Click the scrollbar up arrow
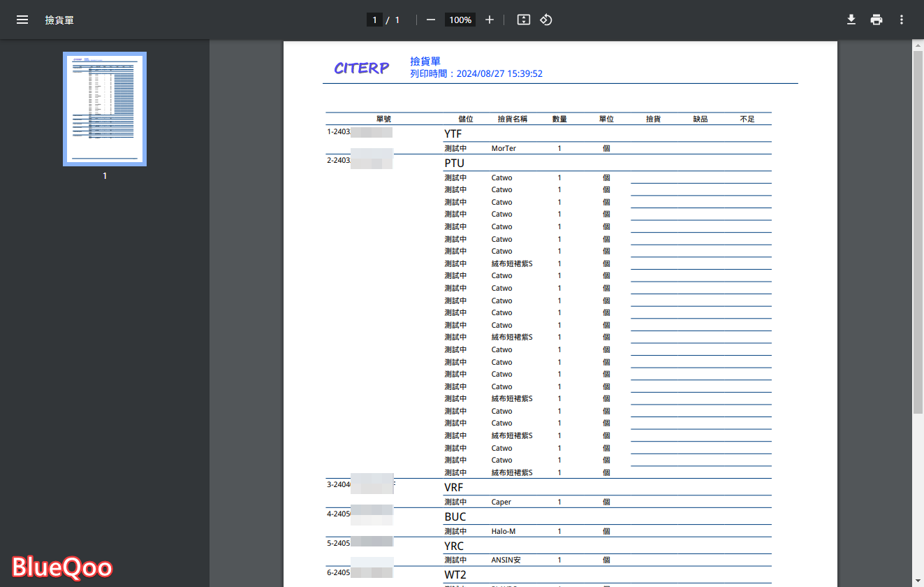 pos(918,45)
